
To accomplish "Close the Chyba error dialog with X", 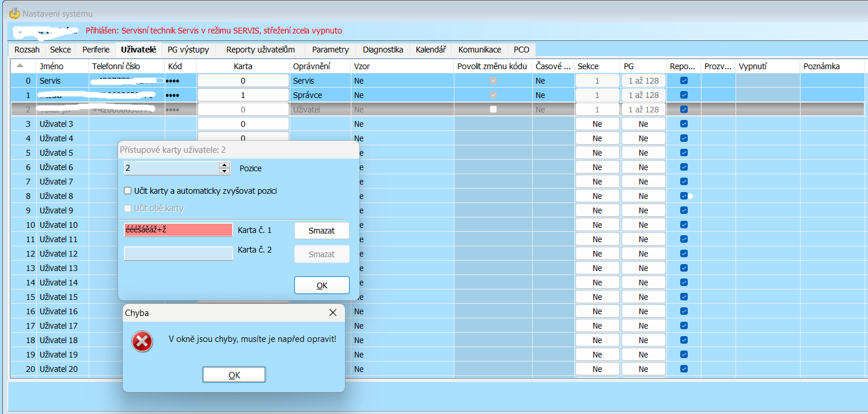I will (x=332, y=313).
